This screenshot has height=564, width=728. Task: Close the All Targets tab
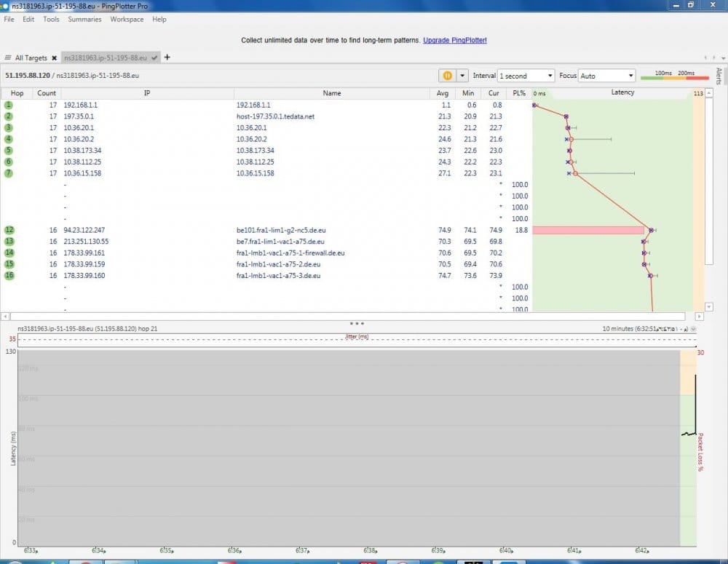[54, 57]
